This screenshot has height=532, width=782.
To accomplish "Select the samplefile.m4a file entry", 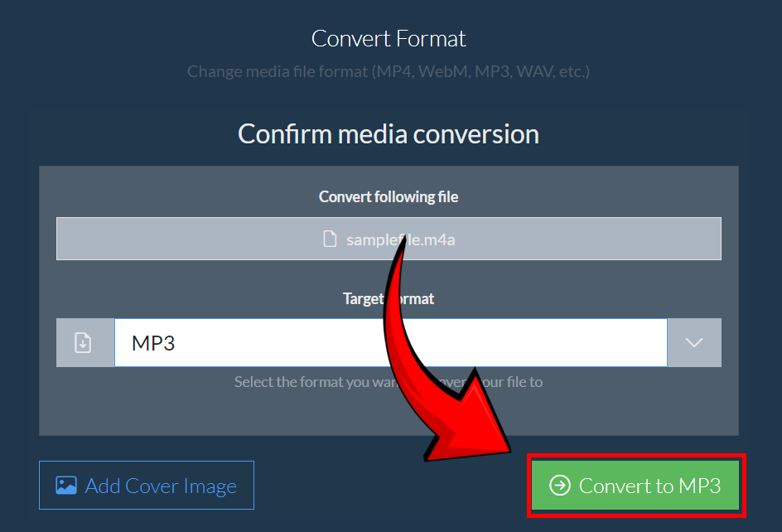I will tap(389, 239).
